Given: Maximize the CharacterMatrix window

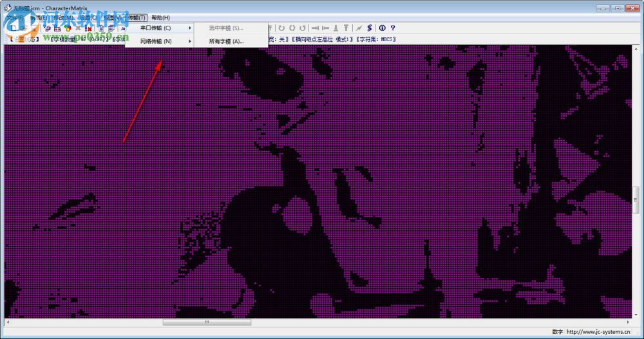Looking at the screenshot, I should tap(618, 8).
